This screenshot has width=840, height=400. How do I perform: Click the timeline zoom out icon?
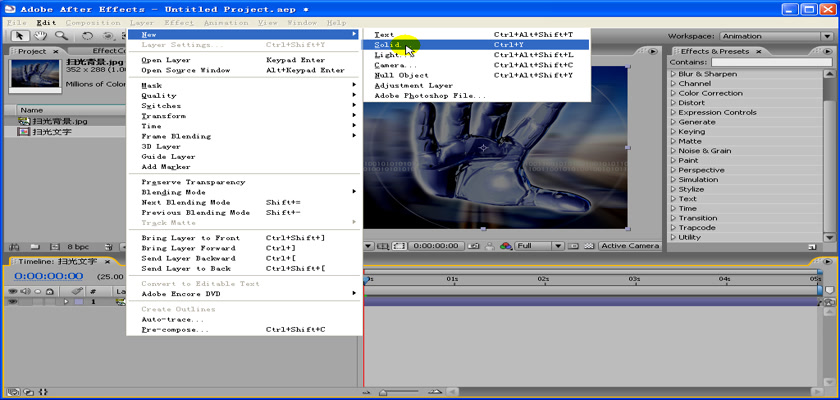(x=367, y=392)
